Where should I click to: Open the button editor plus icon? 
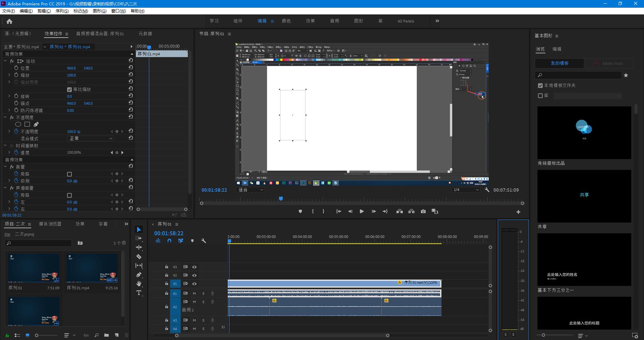(518, 212)
